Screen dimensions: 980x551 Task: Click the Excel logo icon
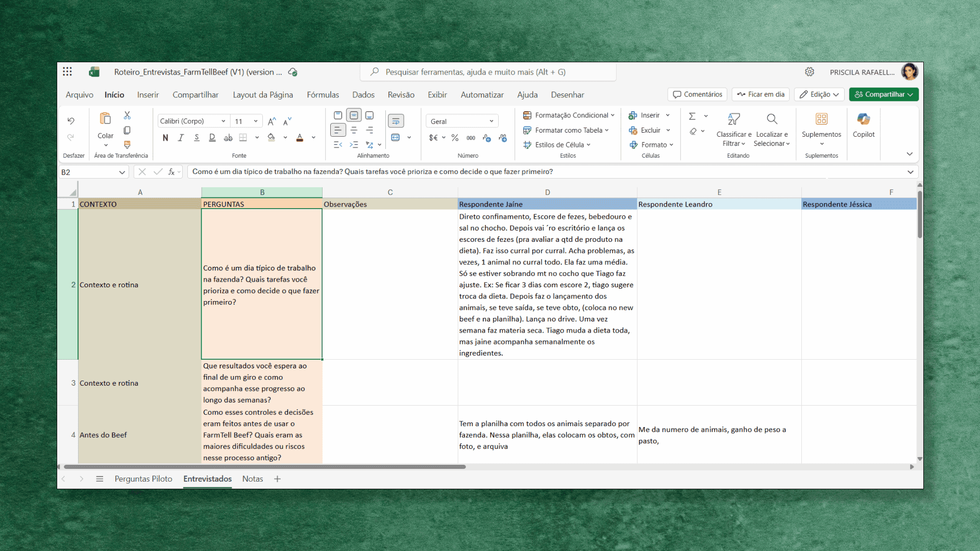tap(94, 72)
